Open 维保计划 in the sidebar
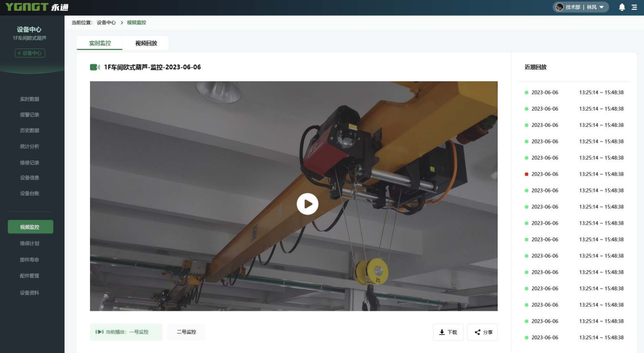The image size is (644, 353). pyautogui.click(x=29, y=243)
